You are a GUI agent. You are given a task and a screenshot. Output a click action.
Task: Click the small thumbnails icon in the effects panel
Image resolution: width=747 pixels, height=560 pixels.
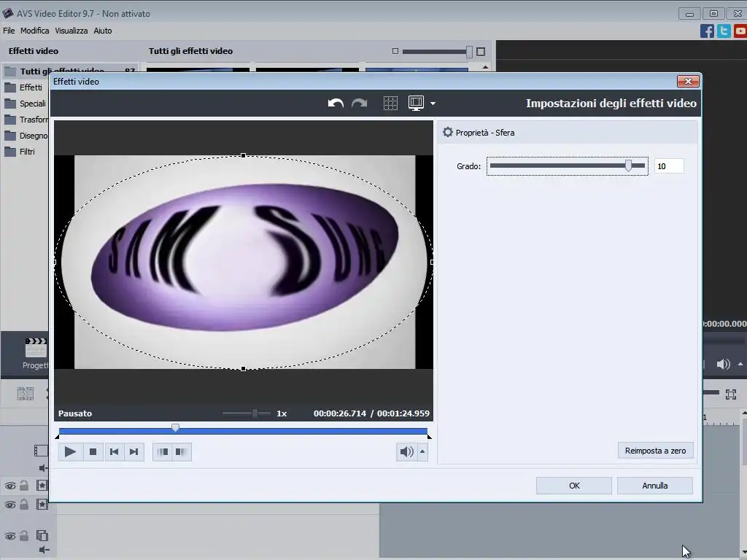[395, 51]
